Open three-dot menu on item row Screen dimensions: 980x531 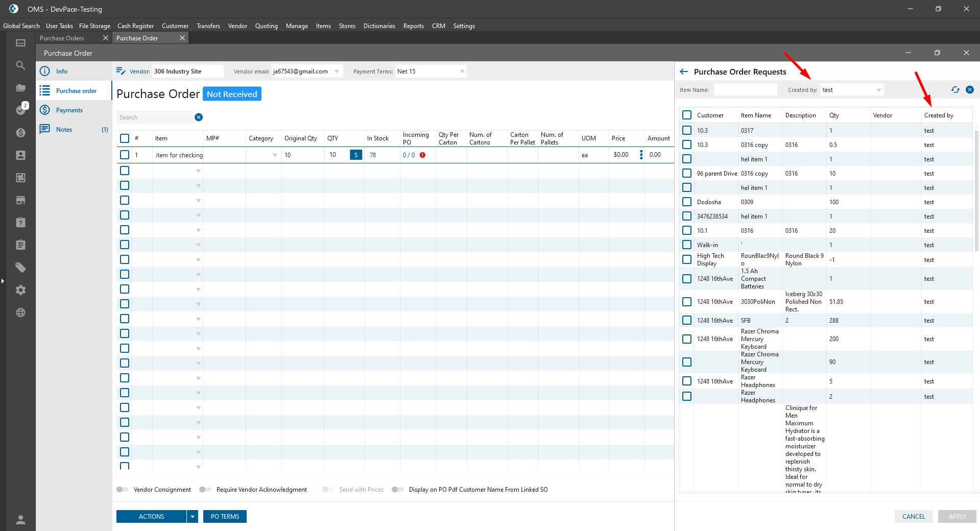click(x=641, y=155)
